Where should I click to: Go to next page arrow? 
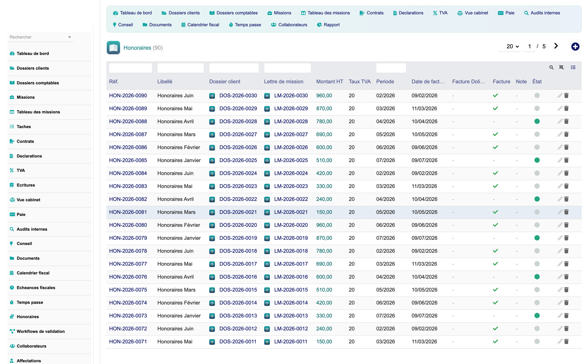tap(556, 46)
